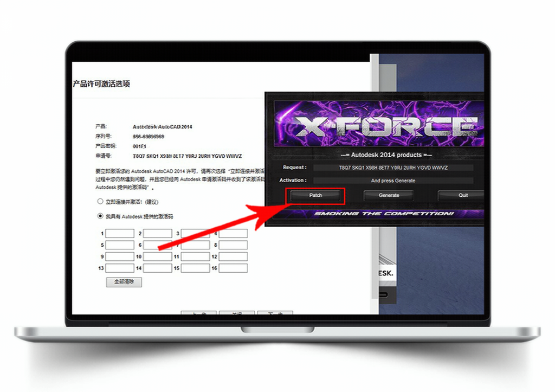Click the Patch button in X-Force
555x392 pixels.
[x=315, y=196]
